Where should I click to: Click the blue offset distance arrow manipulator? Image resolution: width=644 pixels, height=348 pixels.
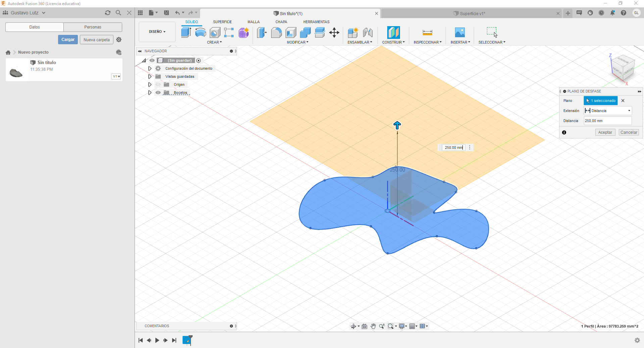click(x=397, y=125)
